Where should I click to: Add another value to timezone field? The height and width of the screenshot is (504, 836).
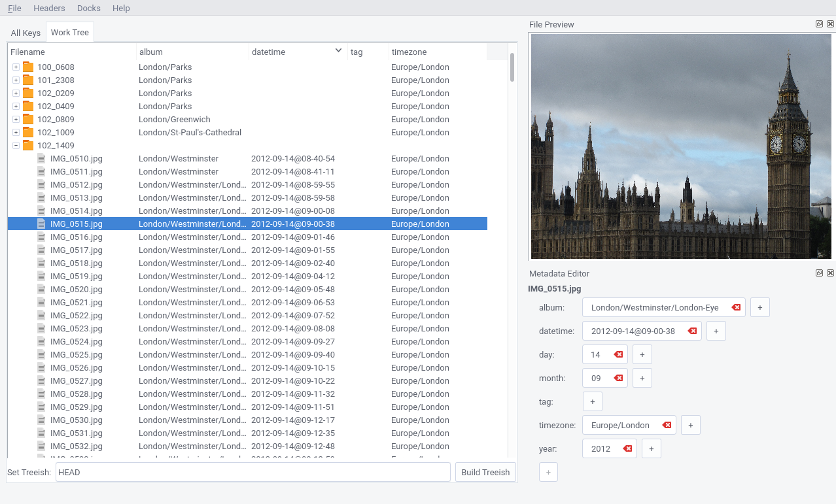click(691, 425)
